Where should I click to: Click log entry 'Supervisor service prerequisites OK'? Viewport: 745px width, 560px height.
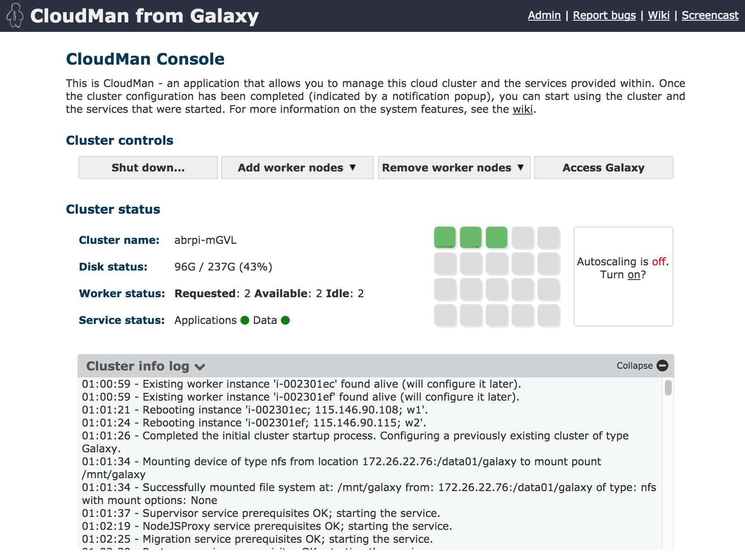click(x=261, y=513)
